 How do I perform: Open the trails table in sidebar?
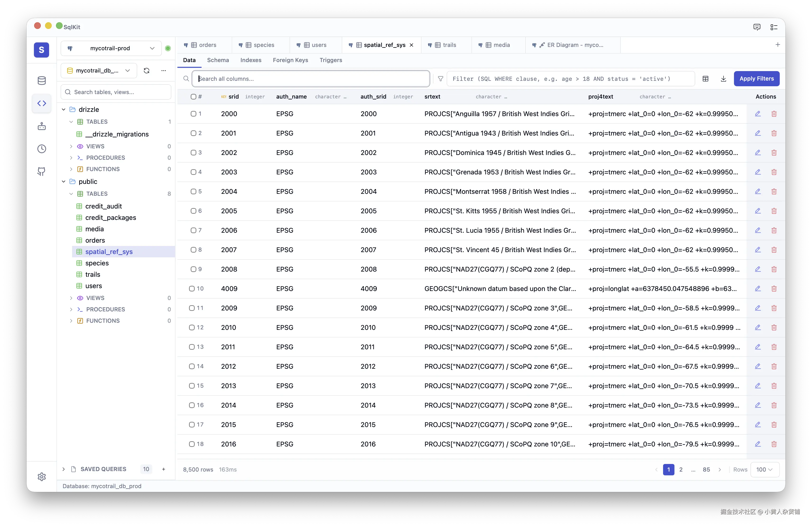(x=93, y=275)
